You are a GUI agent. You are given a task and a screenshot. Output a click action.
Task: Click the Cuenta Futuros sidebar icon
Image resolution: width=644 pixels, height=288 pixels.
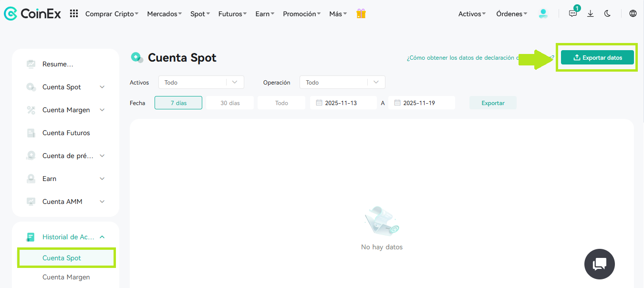point(31,133)
